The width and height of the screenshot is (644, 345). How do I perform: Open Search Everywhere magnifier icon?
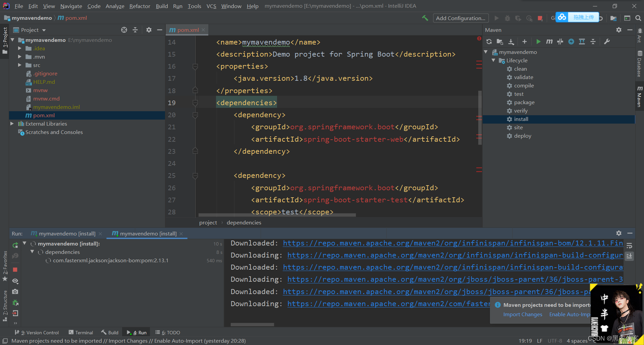click(638, 18)
